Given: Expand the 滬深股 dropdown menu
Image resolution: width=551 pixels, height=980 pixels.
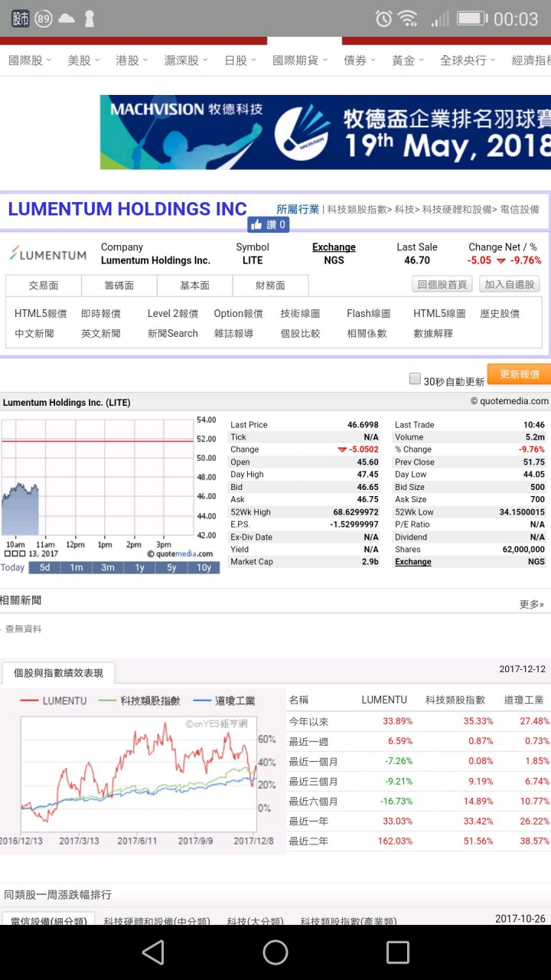Looking at the screenshot, I should 186,60.
